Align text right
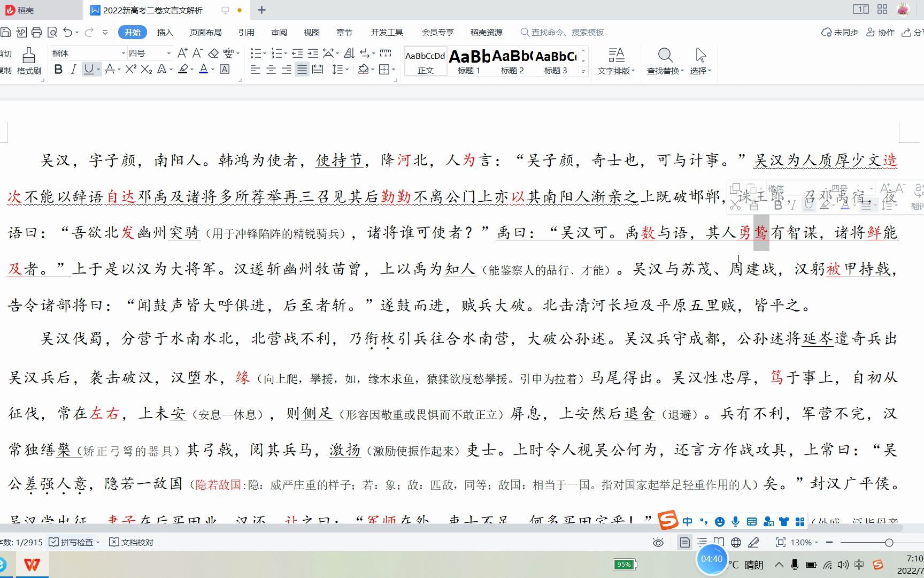Screen dimensions: 924x578 [287, 70]
